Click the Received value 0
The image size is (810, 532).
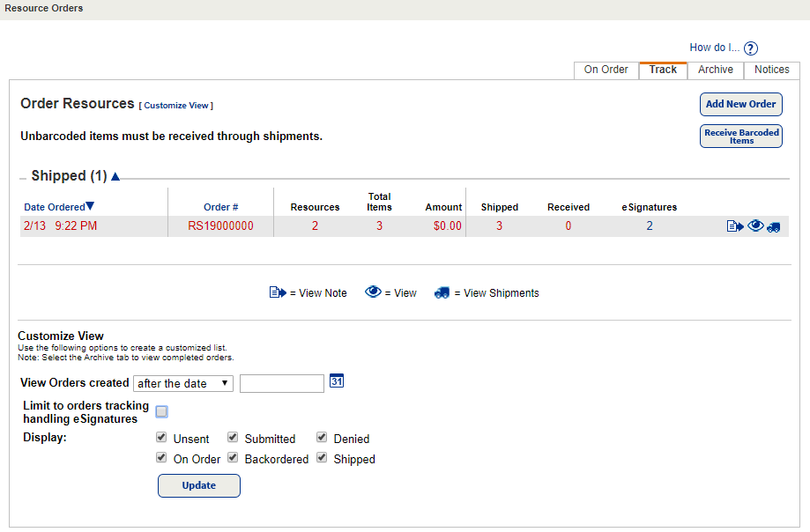click(568, 226)
